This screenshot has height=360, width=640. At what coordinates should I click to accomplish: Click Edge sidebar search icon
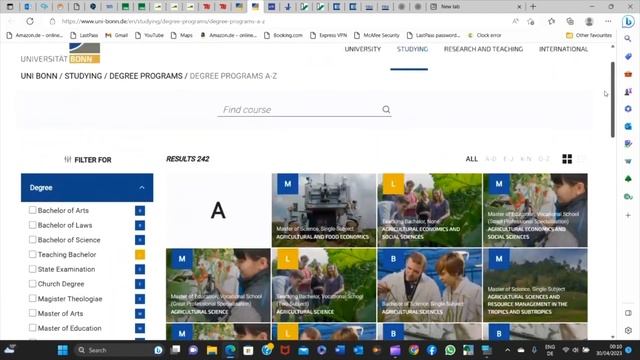coord(628,39)
